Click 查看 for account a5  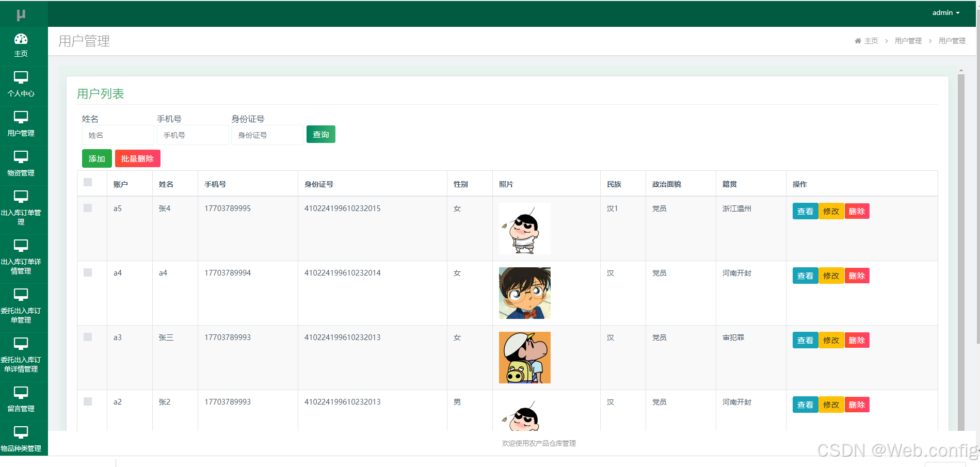pyautogui.click(x=805, y=211)
